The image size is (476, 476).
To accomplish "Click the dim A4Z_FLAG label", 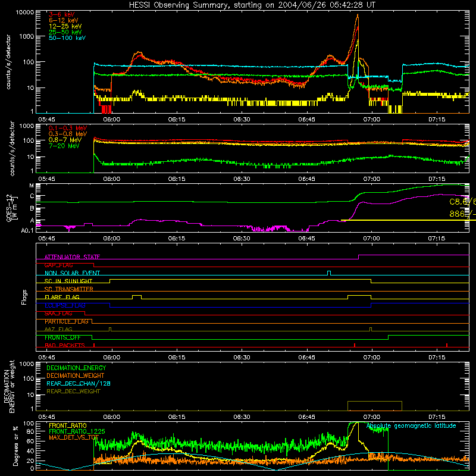I will coord(58,330).
